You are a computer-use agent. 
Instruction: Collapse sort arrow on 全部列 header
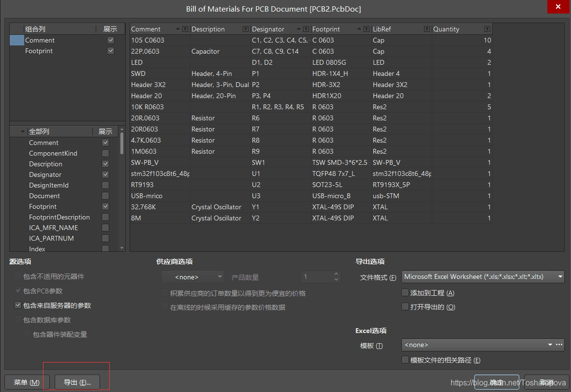(23, 131)
